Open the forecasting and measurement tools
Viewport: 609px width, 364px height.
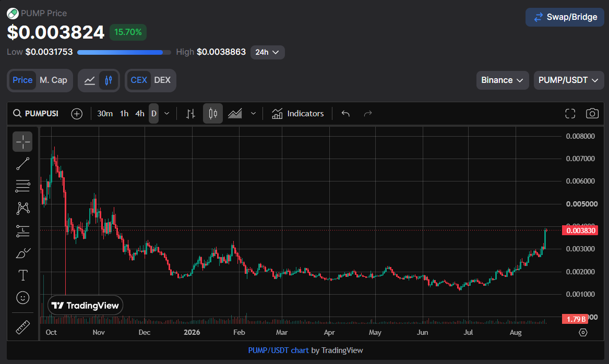pos(22,231)
